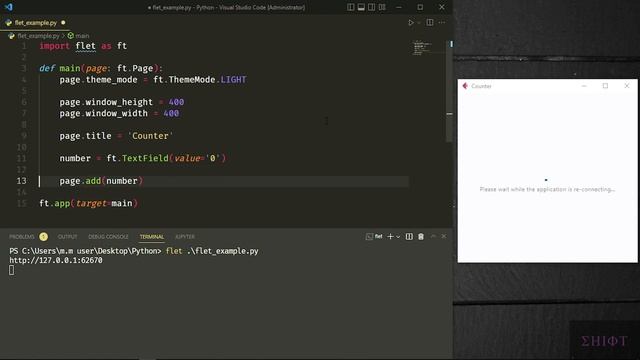Click the Flet icon in Counter window

465,86
